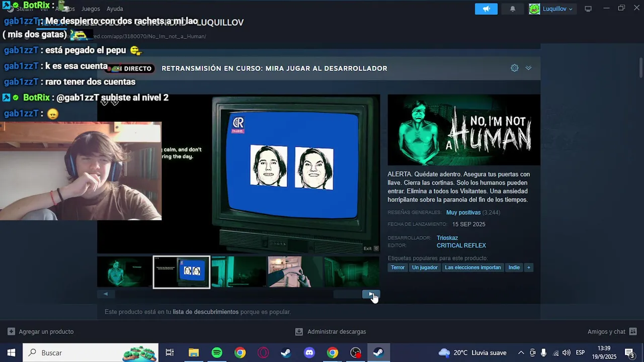
Task: Open File Explorer from the taskbar
Action: click(194, 352)
